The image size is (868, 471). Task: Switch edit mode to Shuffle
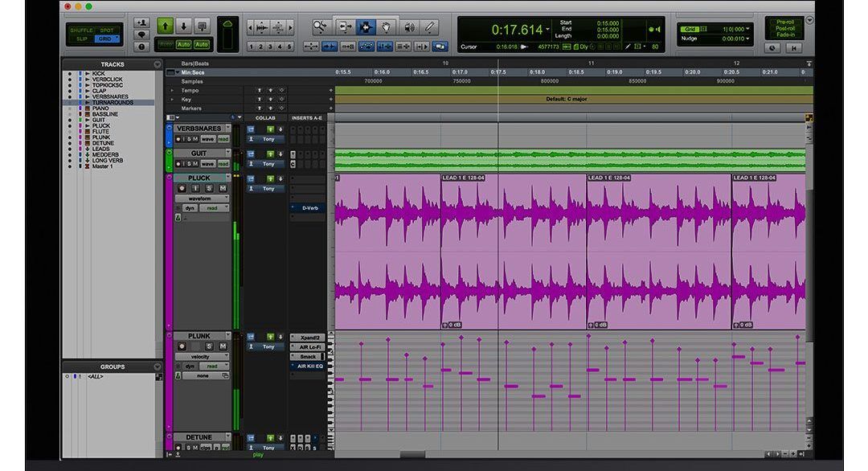tap(80, 29)
